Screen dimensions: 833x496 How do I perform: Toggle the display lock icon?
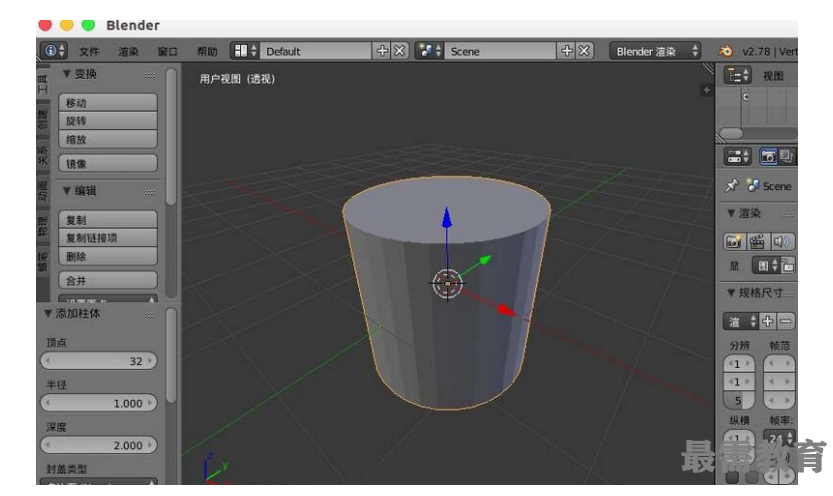point(788,265)
